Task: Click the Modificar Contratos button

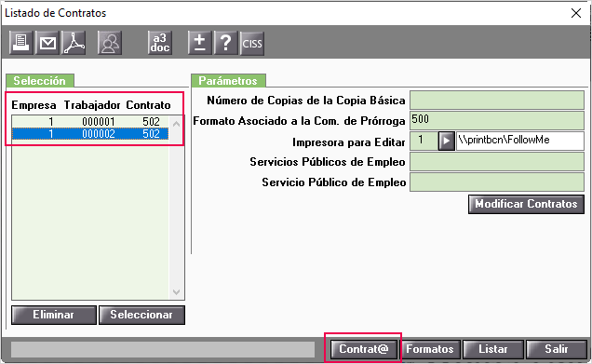Action: [x=526, y=204]
